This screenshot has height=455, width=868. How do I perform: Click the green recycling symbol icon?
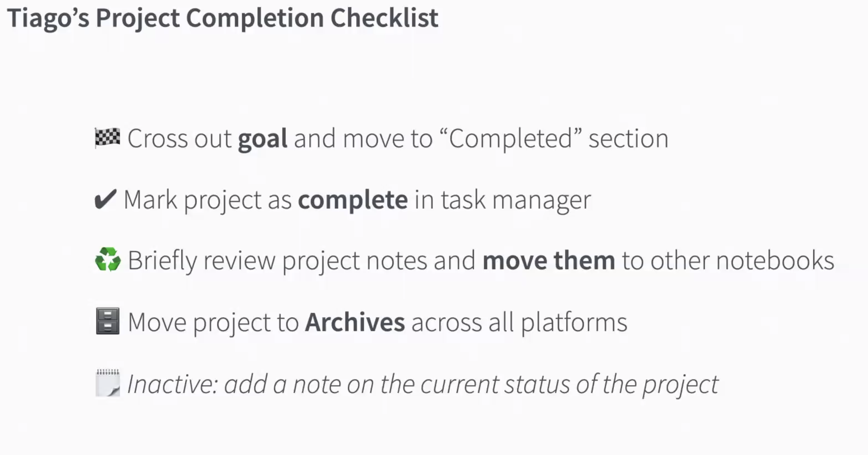tap(108, 260)
